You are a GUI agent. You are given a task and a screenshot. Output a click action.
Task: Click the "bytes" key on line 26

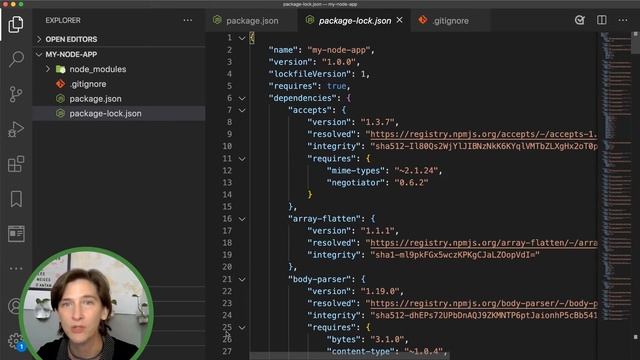[343, 340]
